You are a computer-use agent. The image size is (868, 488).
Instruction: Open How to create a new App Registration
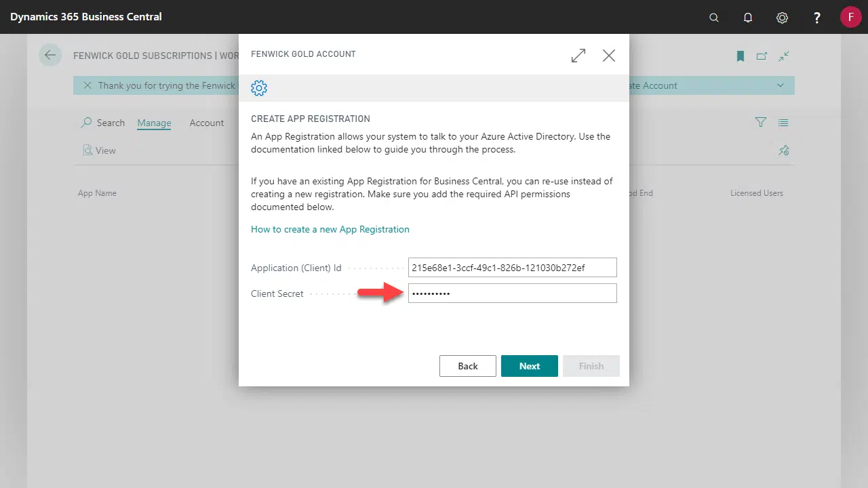(x=330, y=229)
